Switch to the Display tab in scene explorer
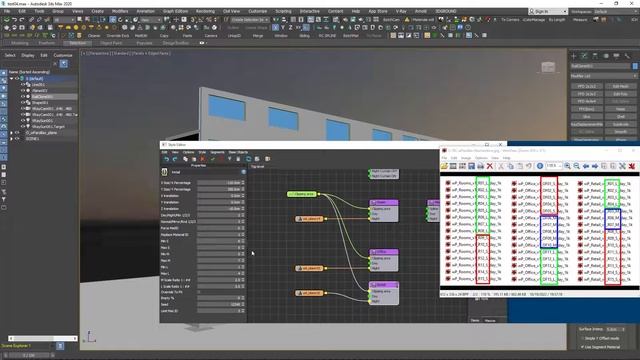Image resolution: width=640 pixels, height=360 pixels. click(28, 56)
